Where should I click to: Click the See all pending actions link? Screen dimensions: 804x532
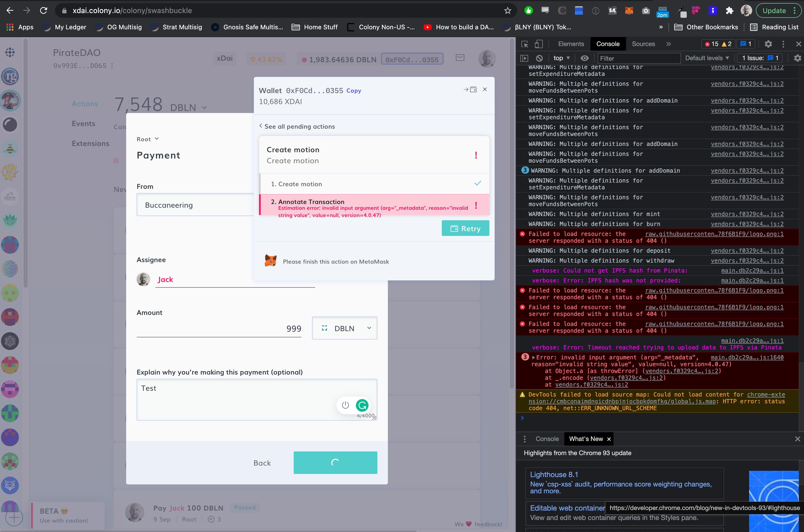(297, 126)
